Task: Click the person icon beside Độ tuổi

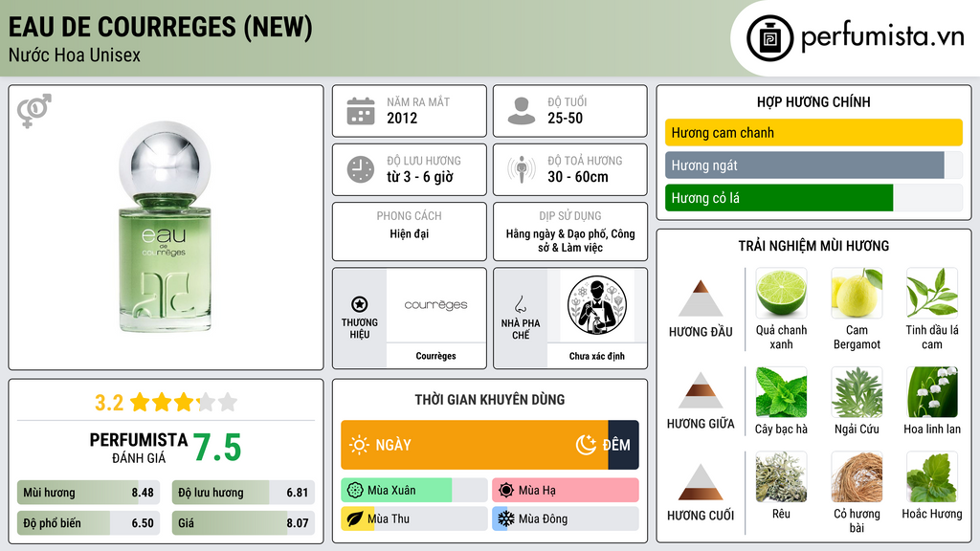Action: coord(522,111)
